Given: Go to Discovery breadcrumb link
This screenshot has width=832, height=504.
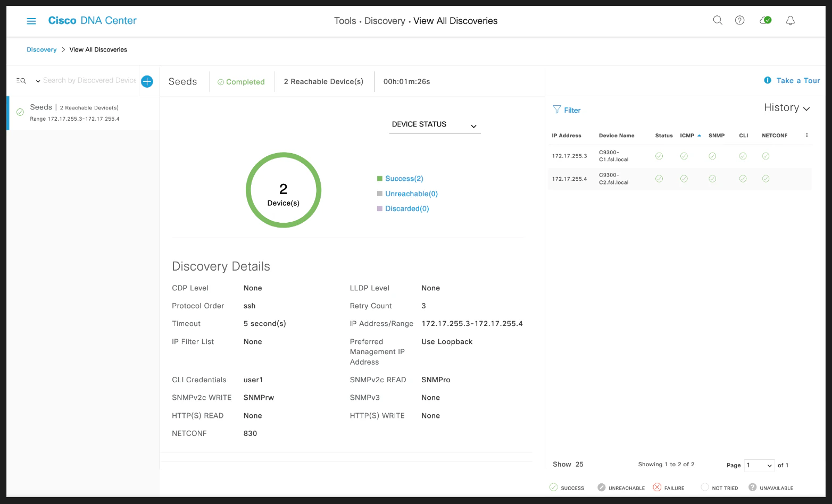Looking at the screenshot, I should pos(41,49).
